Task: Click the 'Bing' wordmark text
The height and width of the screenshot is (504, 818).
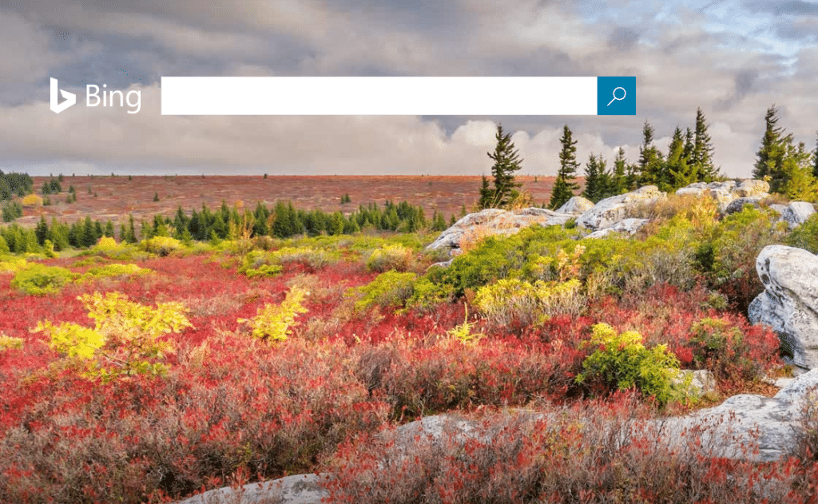Action: click(113, 97)
